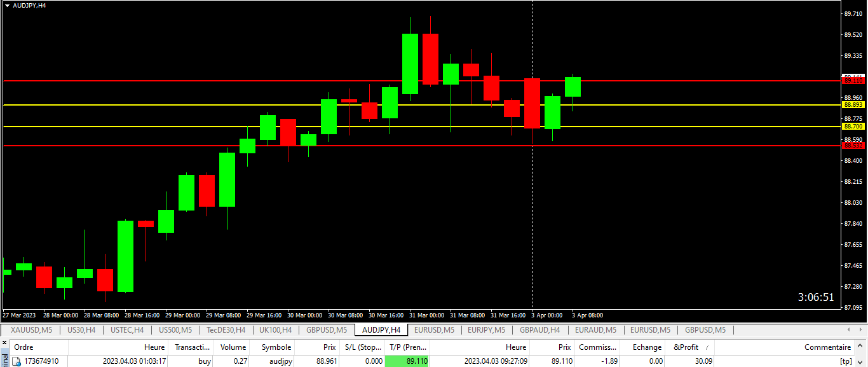Click open time 2023.04.03 01:03:17

click(x=135, y=361)
